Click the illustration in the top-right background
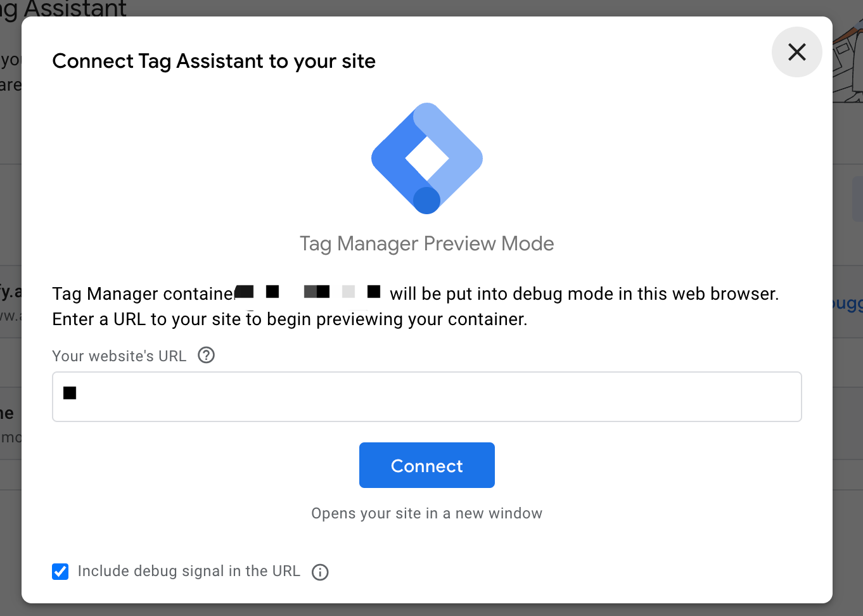863x616 pixels. 847,63
